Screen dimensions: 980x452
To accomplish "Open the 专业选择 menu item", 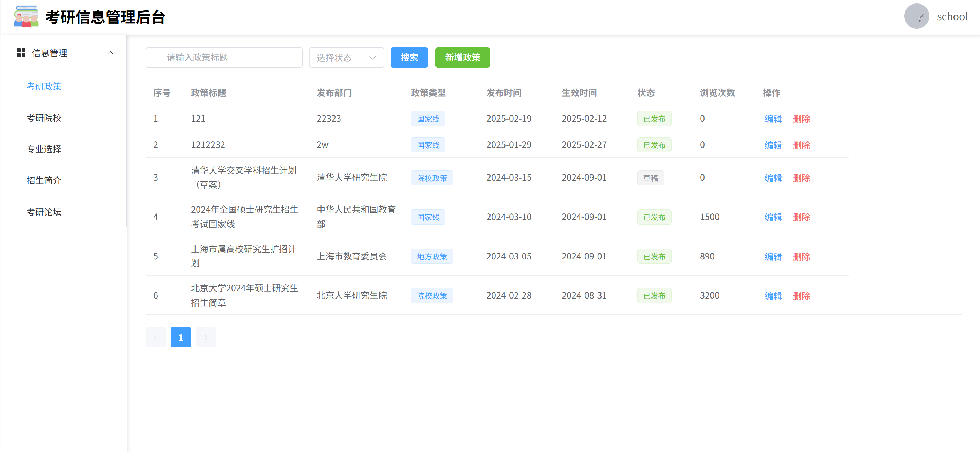I will coord(44,149).
